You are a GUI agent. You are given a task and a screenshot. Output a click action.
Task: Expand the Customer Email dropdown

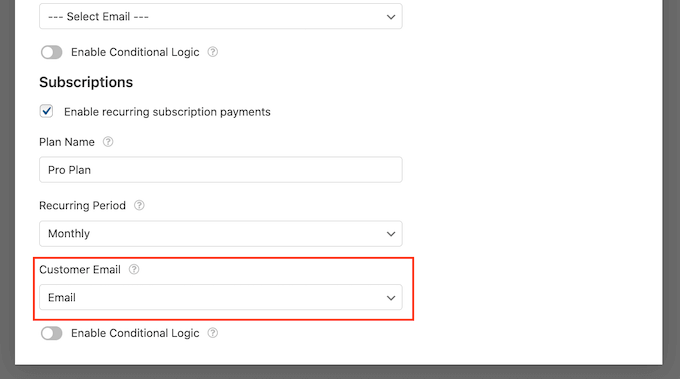coord(221,297)
